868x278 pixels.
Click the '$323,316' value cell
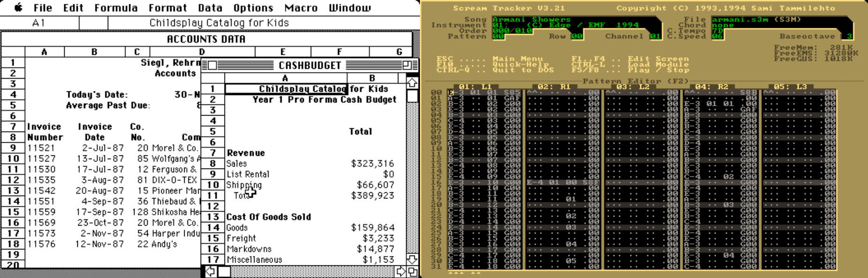[x=373, y=164]
